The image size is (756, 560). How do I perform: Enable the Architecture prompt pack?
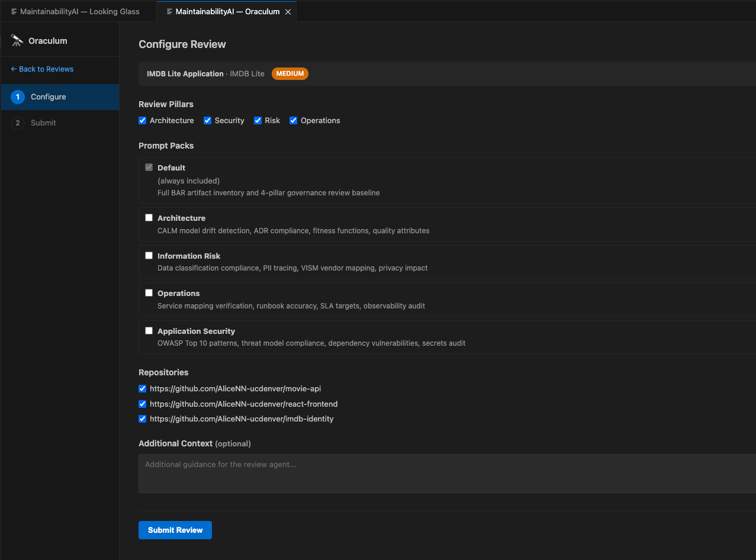[x=149, y=217]
